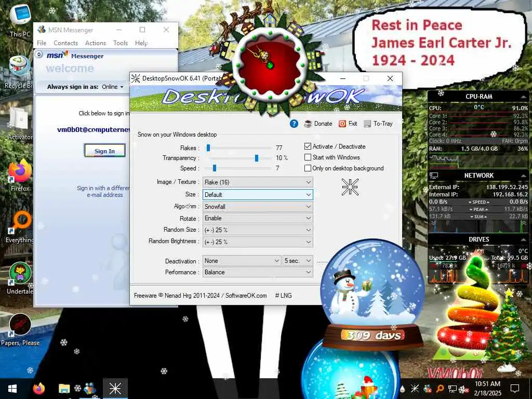Open the Actions menu in MSN Messenger
The width and height of the screenshot is (532, 399).
click(x=96, y=43)
